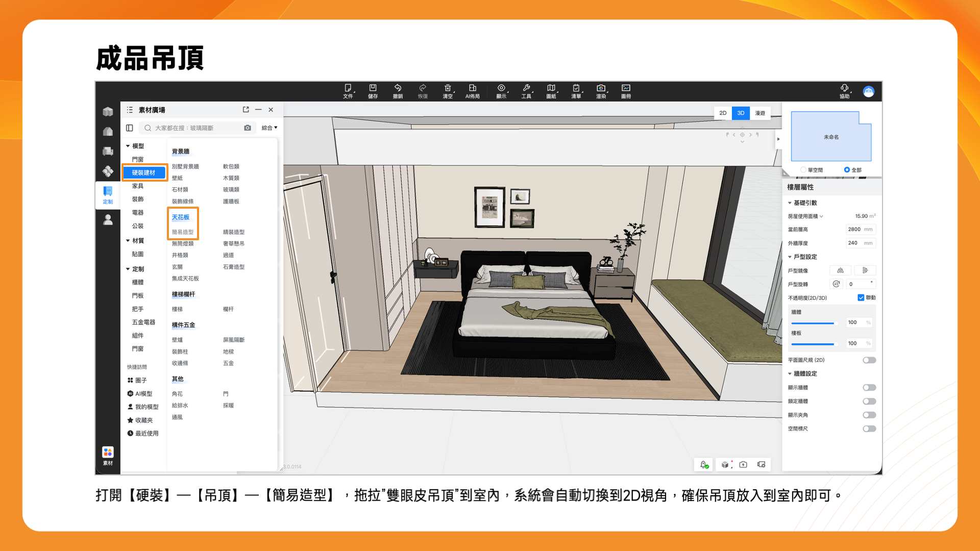
Task: Click the 協助 headset icon
Action: coord(844,88)
